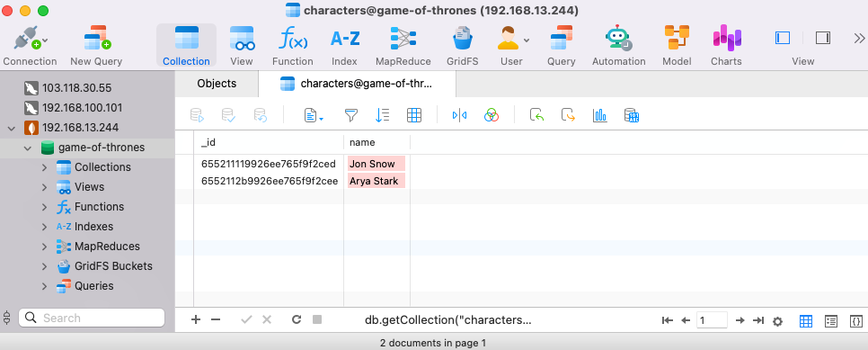Collapse the 192.168.13.244 connection
Screen dimensions: 868x350
pos(11,128)
